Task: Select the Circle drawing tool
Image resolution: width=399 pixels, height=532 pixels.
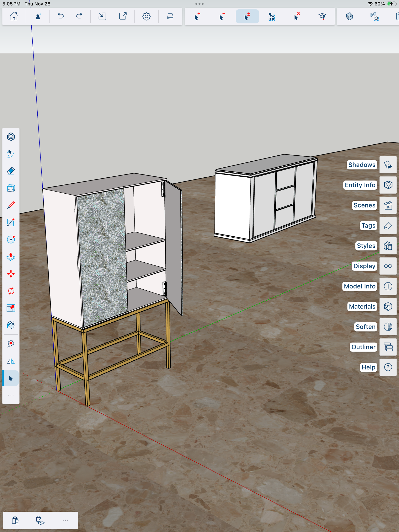Action: 11,240
